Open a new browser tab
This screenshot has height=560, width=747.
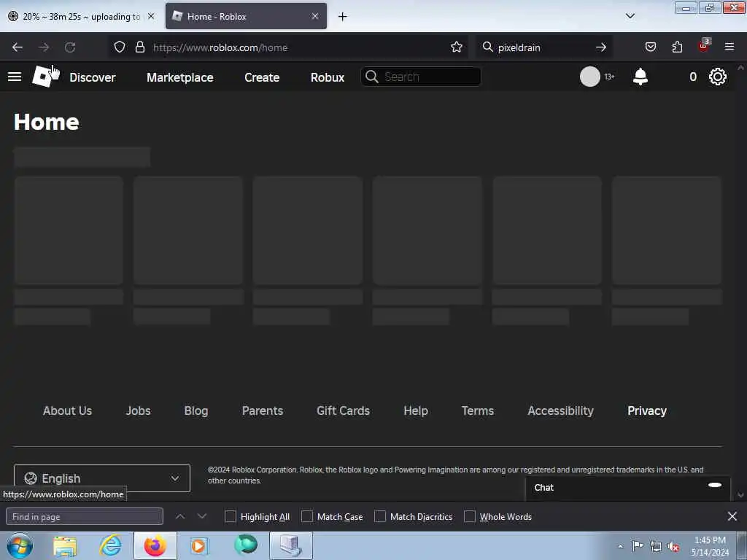click(x=343, y=17)
